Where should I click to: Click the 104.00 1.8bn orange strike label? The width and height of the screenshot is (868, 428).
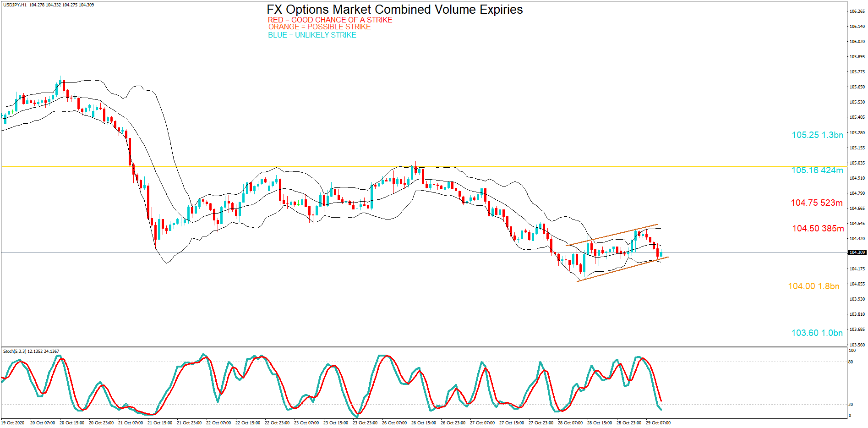pyautogui.click(x=813, y=286)
